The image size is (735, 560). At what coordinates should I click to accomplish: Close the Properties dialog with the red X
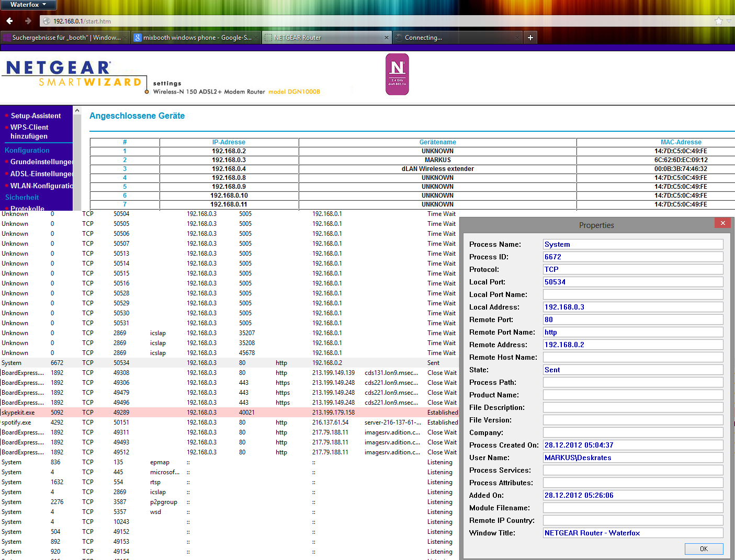pyautogui.click(x=722, y=223)
